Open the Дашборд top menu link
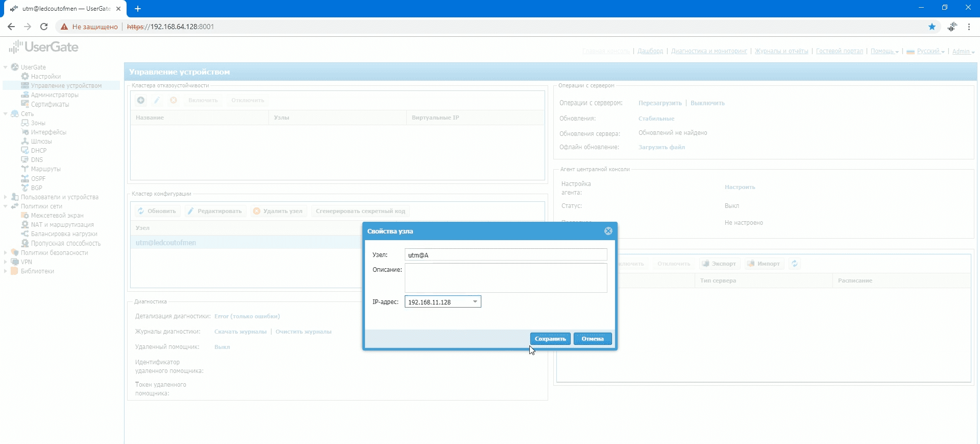 (650, 51)
